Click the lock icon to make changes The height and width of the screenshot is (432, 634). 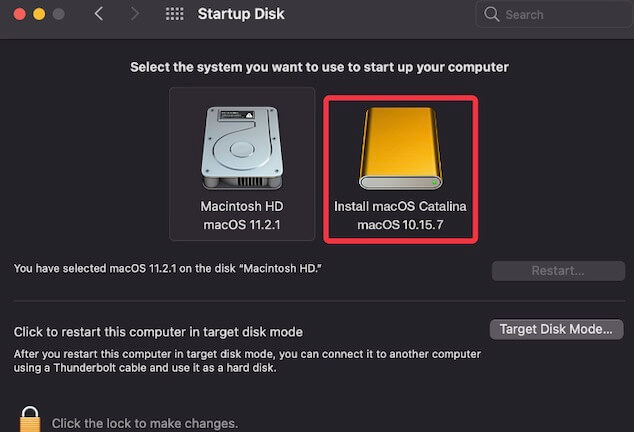click(x=30, y=420)
